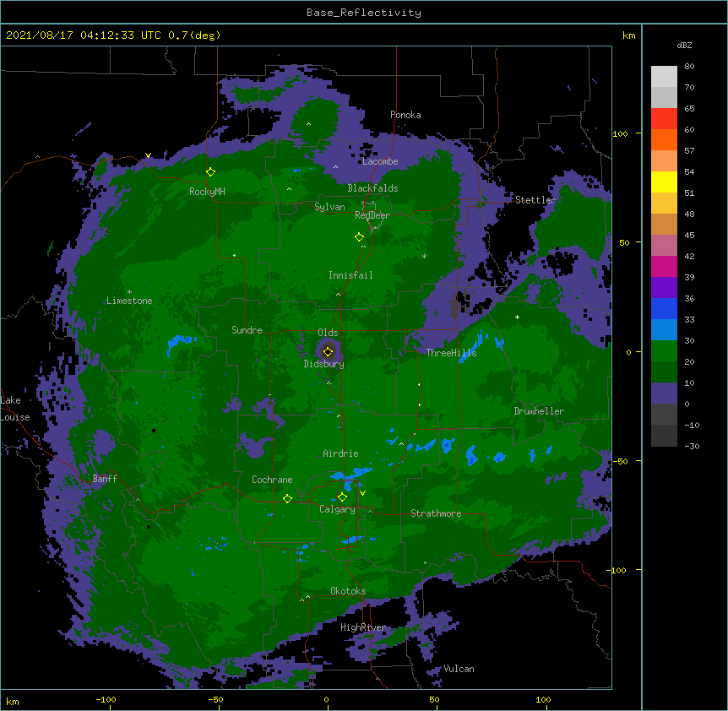Click the Lacombe city label
This screenshot has width=728, height=711.
(x=380, y=161)
